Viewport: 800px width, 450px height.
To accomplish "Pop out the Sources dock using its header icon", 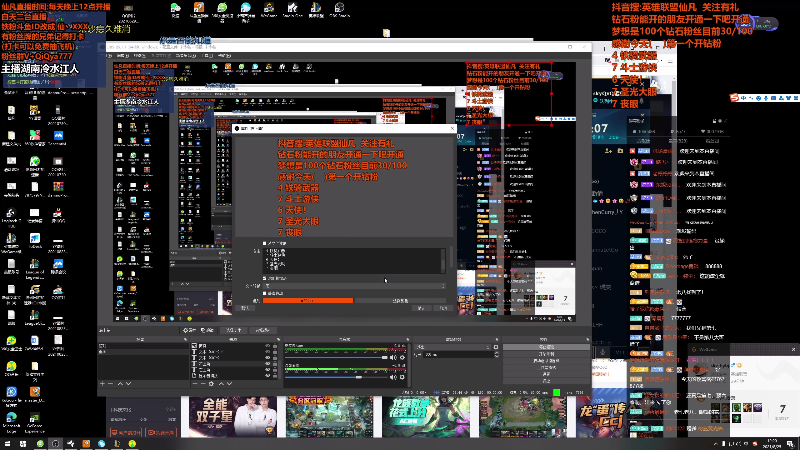I will click(278, 339).
